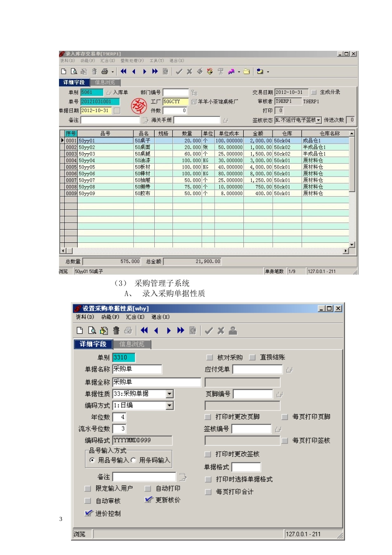Click the trash delete icon in purchase settings toolbar
392x555 pixels.
tap(116, 330)
